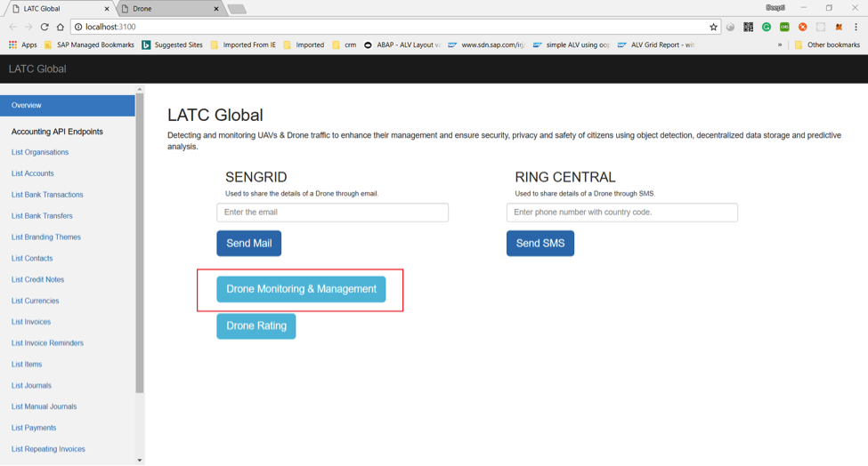The height and width of the screenshot is (466, 868).
Task: Open the simple ALV using oop bookmark
Action: coord(572,44)
